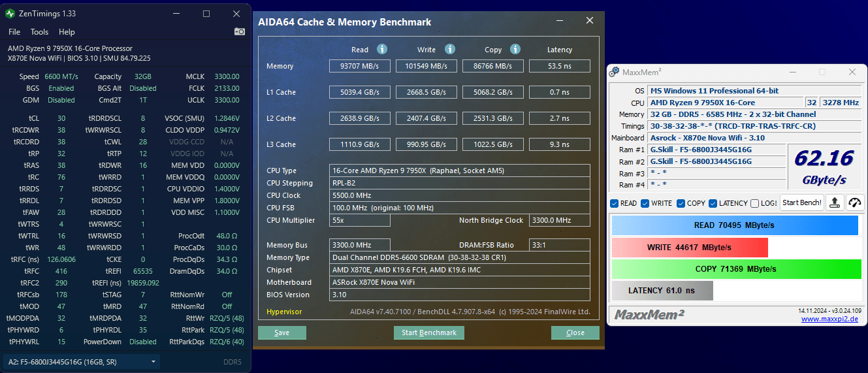Click the PowerDown Disabled value in ZenTimings
The width and height of the screenshot is (868, 373).
tap(143, 342)
